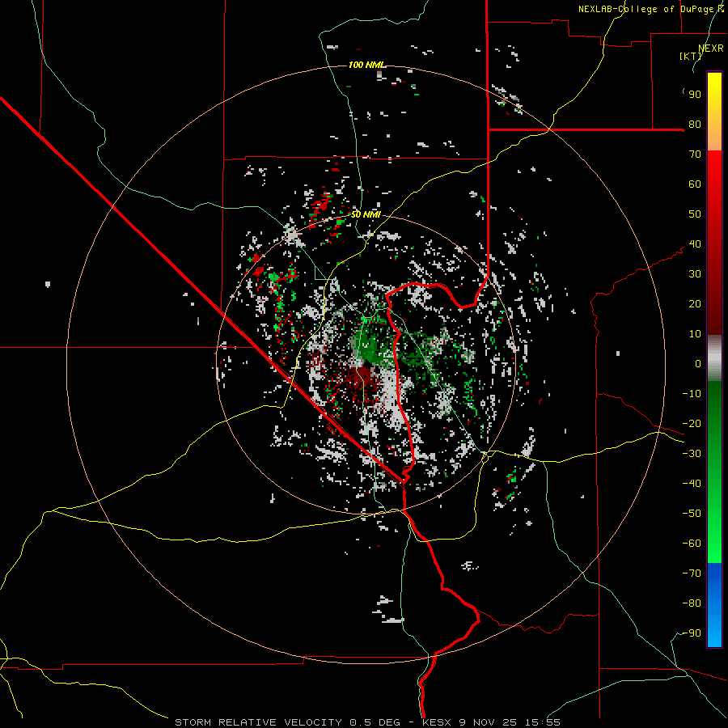728x728 pixels.
Task: Click the gray zero-velocity segment of color bar
Action: [714, 358]
